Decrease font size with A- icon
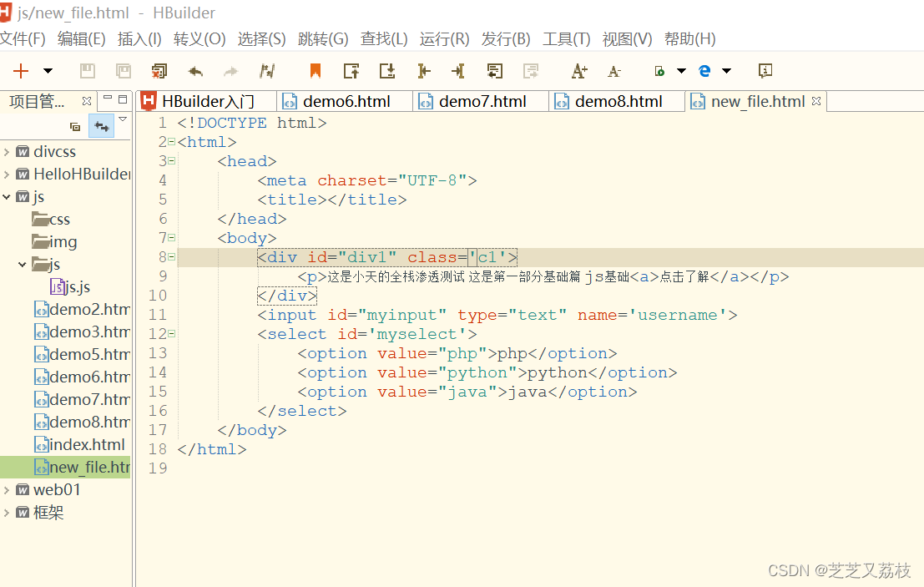The height and width of the screenshot is (587, 924). [x=614, y=71]
